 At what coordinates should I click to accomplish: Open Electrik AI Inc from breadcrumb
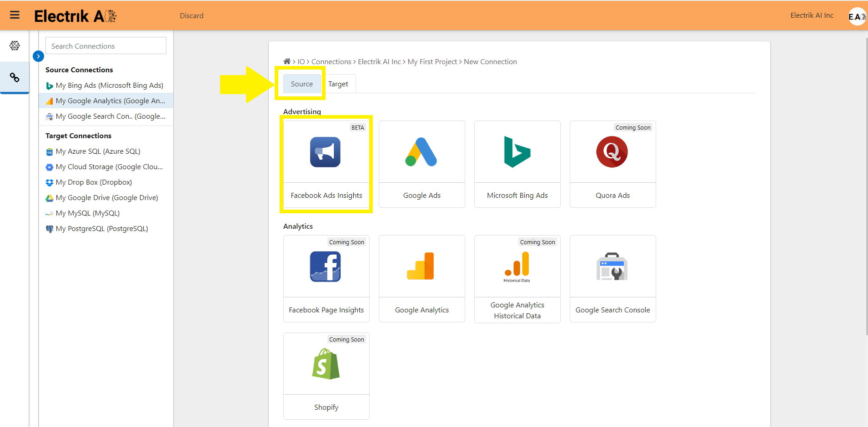[379, 61]
